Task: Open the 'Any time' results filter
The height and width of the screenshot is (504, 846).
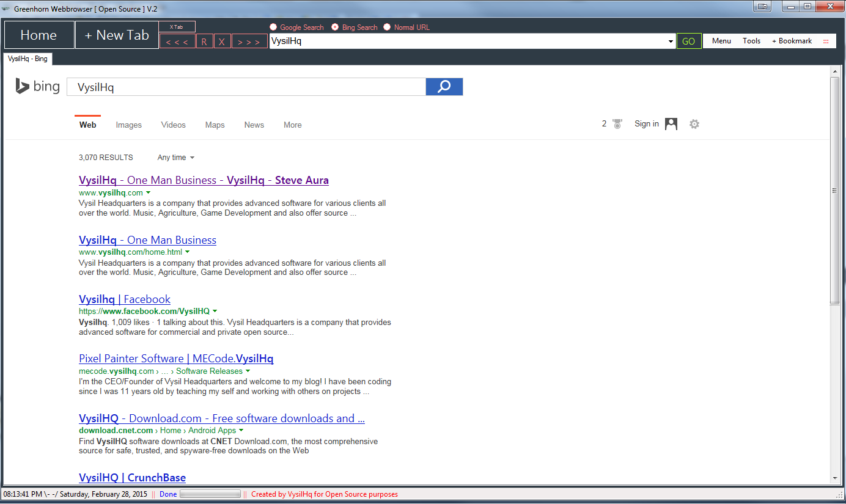Action: point(175,157)
